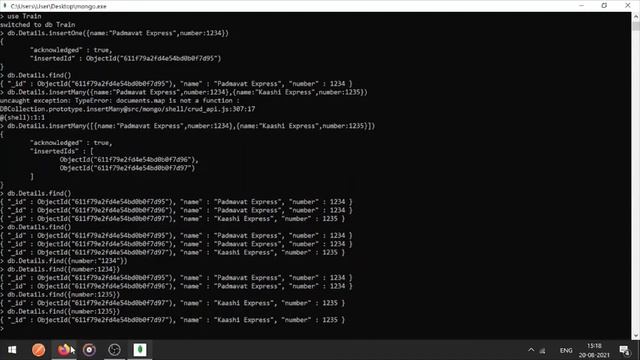
Task: Click the vertical scrollbar thumb
Action: click(x=636, y=26)
